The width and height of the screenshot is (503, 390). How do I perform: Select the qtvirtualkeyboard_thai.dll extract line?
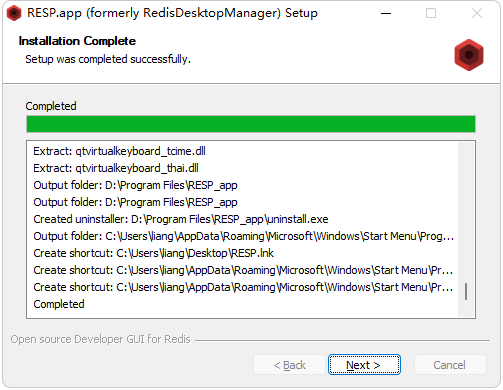(x=116, y=168)
